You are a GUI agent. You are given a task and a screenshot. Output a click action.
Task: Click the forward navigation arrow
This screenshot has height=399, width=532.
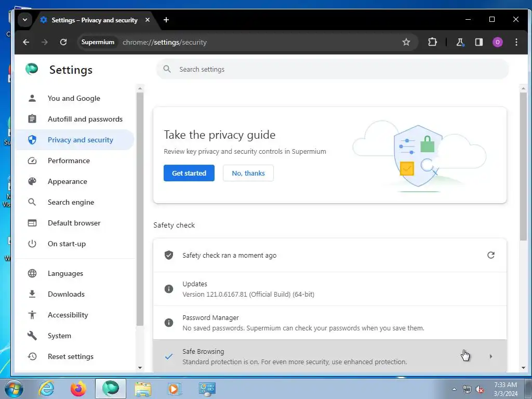click(45, 42)
